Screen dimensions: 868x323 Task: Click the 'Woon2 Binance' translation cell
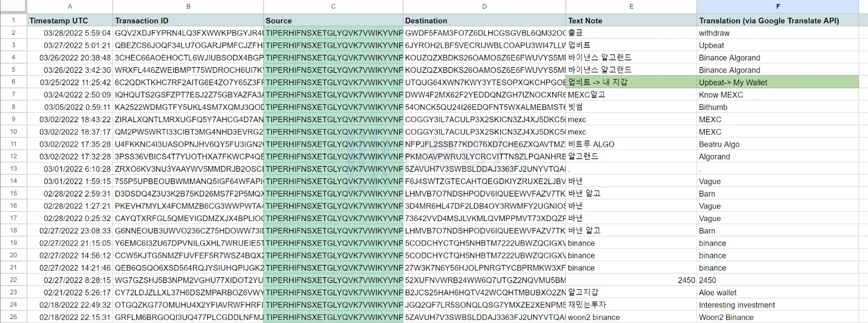(777, 318)
